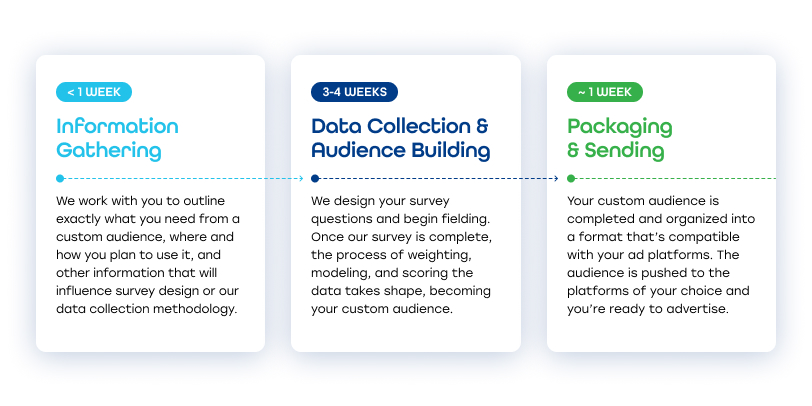
Task: Click the '< 1 WEEK' light blue badge
Action: [94, 92]
